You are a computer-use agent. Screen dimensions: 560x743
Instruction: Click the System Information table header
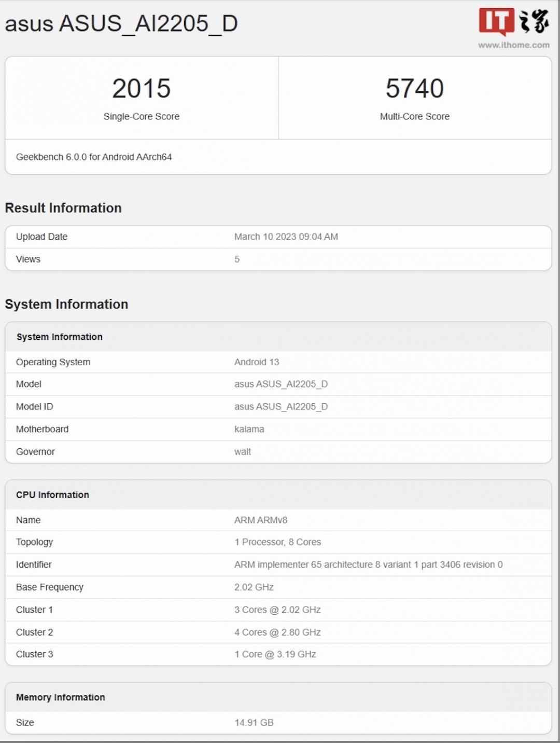[x=60, y=337]
